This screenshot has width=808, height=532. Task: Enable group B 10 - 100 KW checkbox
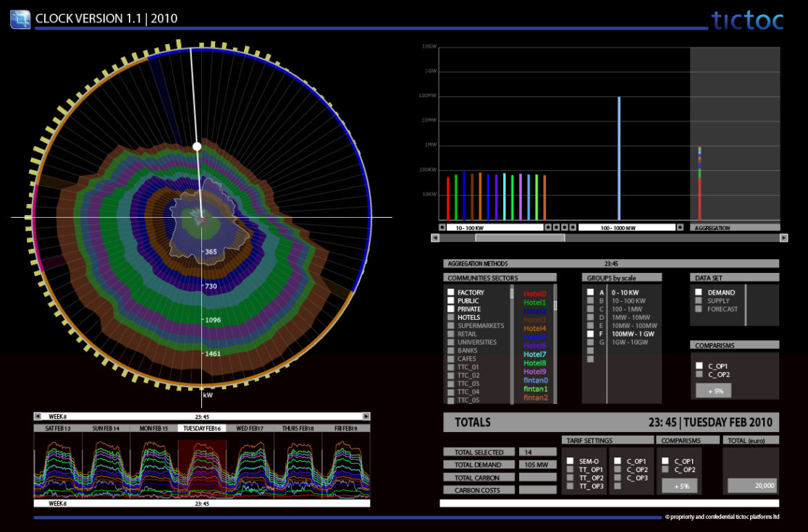coord(590,301)
